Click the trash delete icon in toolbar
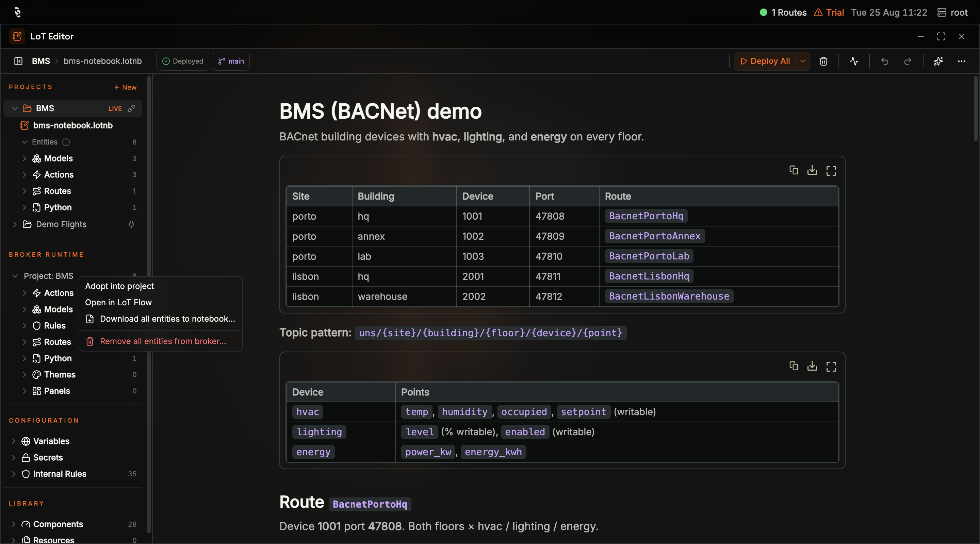The height and width of the screenshot is (544, 980). pos(823,61)
